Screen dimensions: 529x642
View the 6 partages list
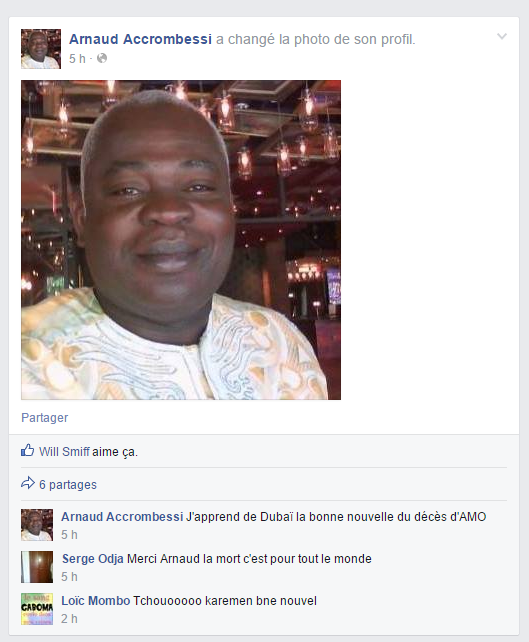pos(68,485)
